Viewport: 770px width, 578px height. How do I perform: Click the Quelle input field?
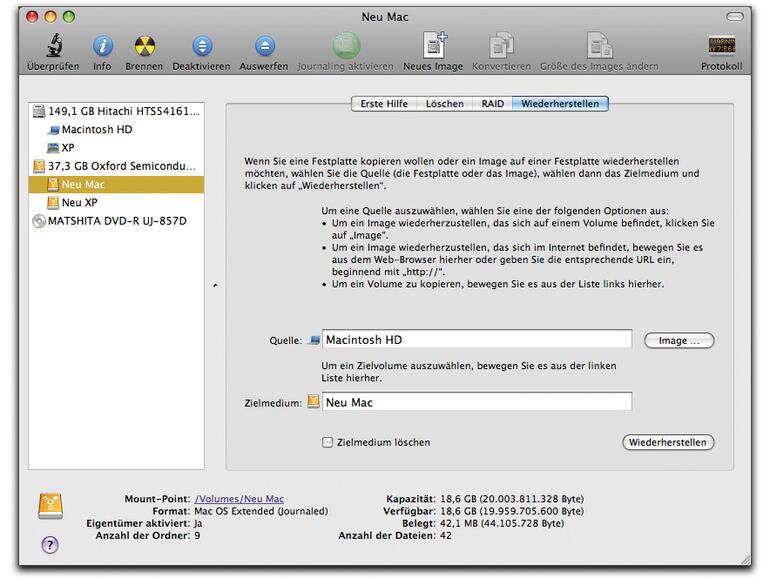click(476, 340)
